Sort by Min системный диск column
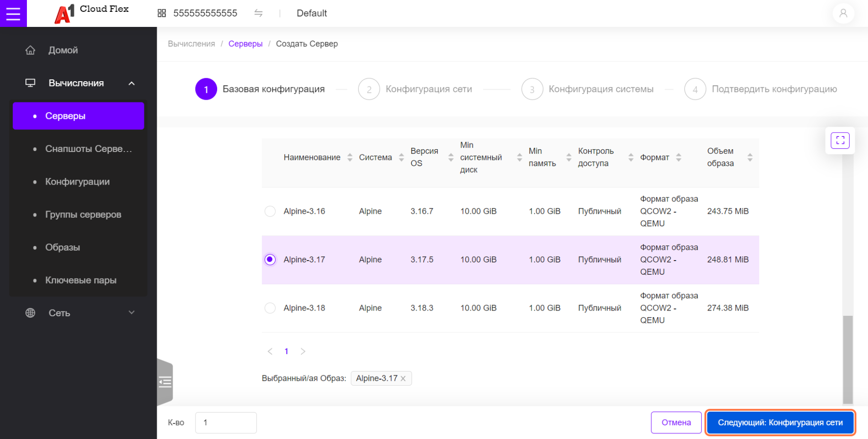 coord(519,157)
